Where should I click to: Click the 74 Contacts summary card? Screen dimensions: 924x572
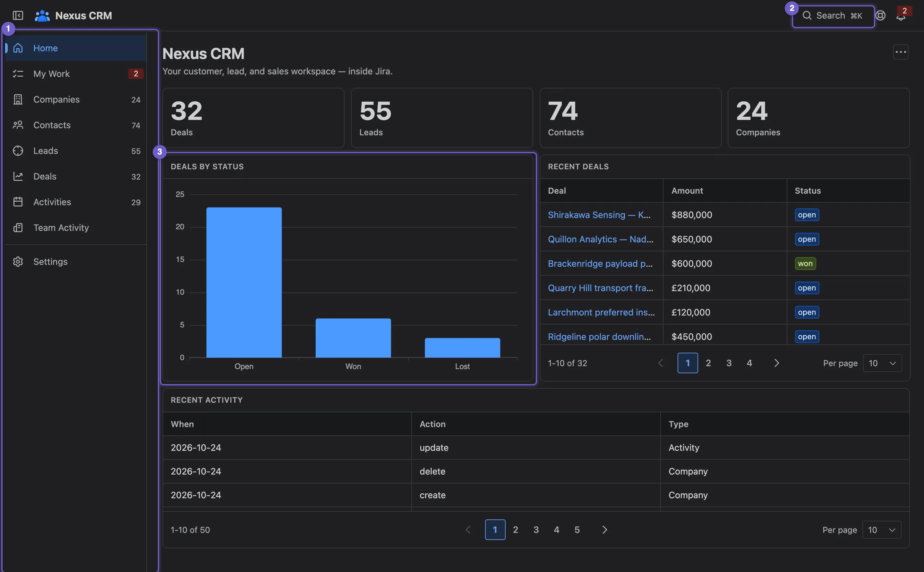click(630, 118)
